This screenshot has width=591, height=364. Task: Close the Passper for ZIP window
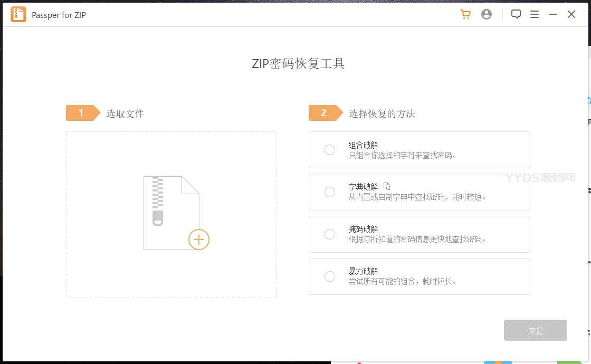pos(571,15)
